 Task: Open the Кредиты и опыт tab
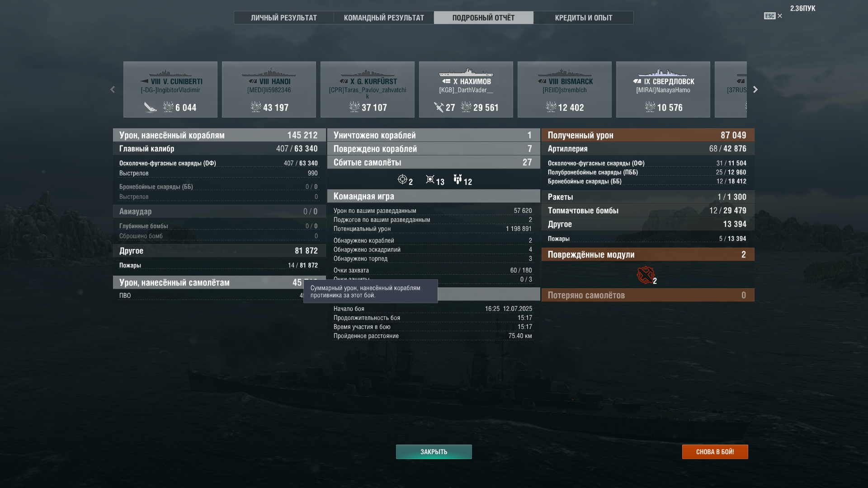coord(584,18)
